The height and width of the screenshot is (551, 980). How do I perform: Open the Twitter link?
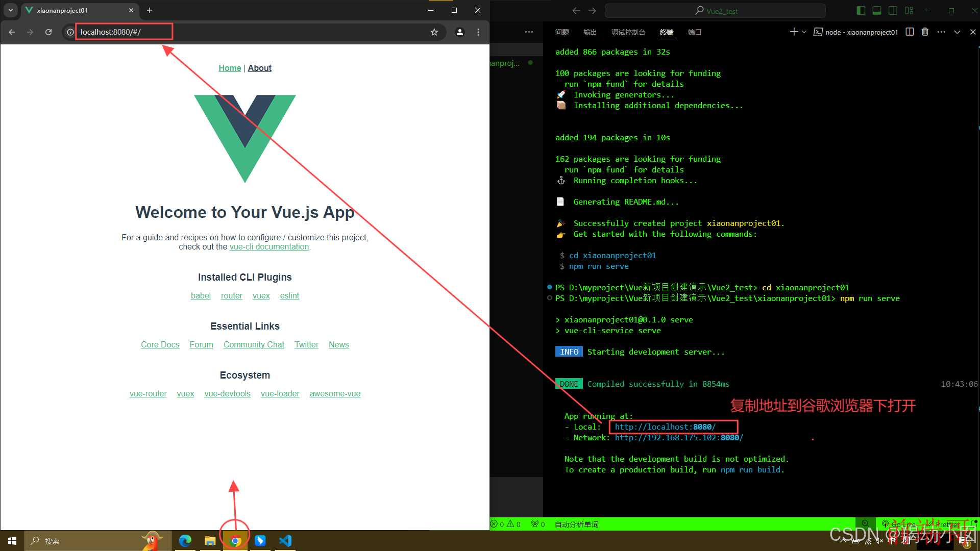tap(306, 345)
